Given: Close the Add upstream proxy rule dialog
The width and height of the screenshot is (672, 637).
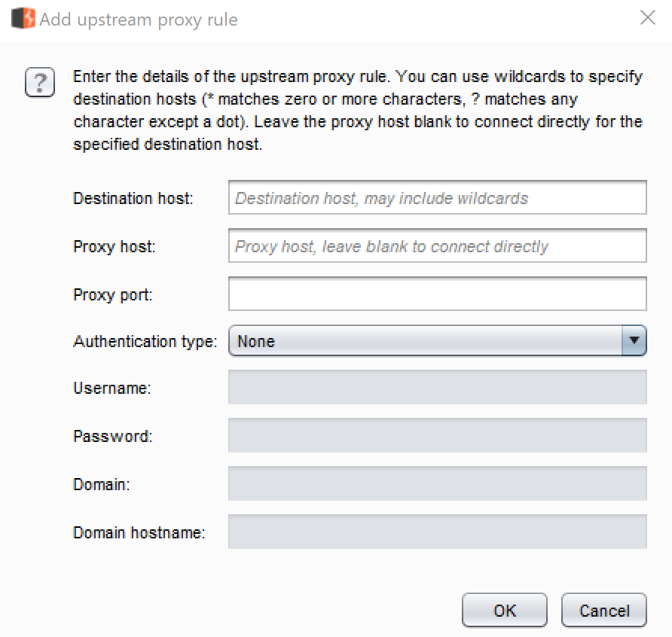Looking at the screenshot, I should (647, 19).
